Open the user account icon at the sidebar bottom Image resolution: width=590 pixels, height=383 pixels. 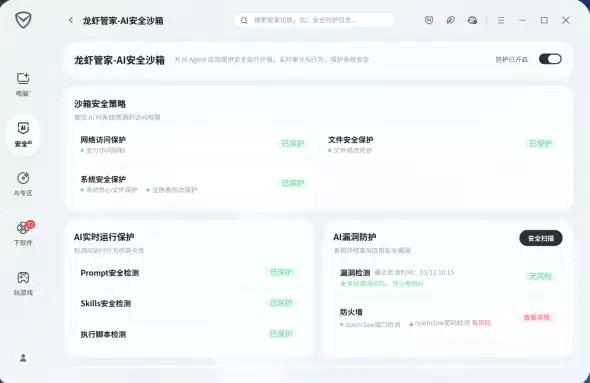tap(23, 358)
